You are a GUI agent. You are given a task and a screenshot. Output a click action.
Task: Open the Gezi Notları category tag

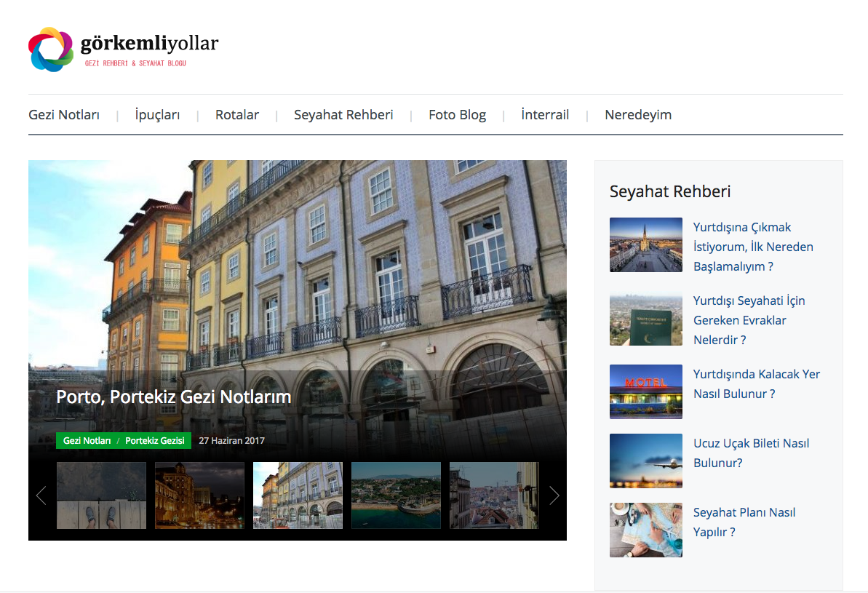(x=87, y=440)
